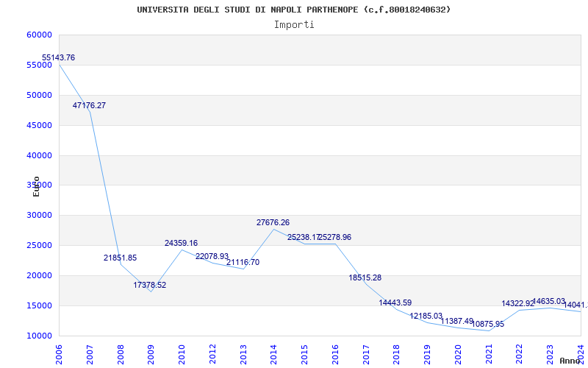
Task: Click the 10875.95 minimum value label
Action: [488, 324]
